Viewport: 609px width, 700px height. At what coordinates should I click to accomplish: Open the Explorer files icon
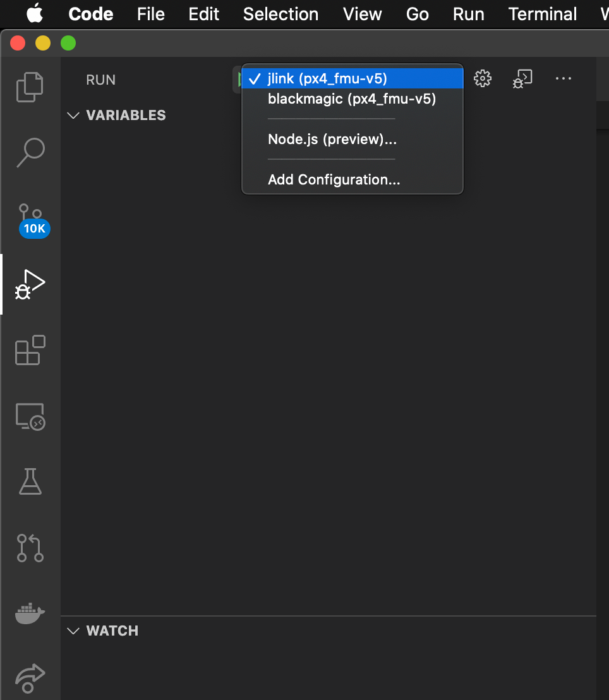click(30, 87)
